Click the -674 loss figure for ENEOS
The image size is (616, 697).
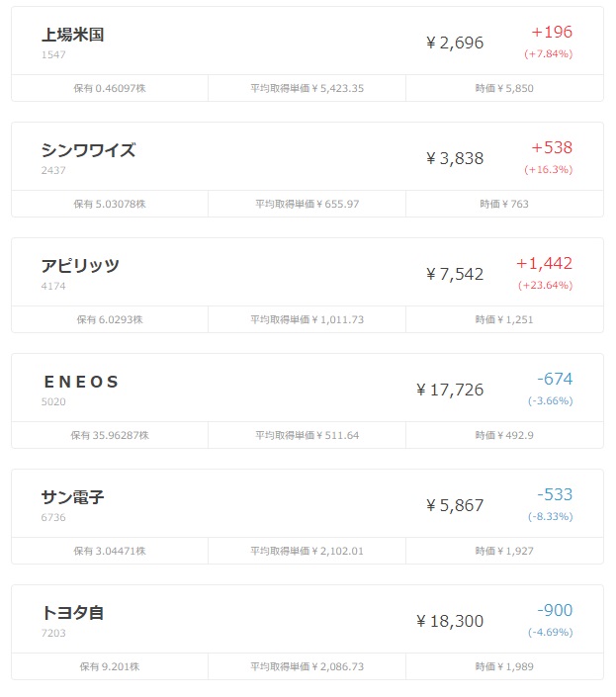555,379
